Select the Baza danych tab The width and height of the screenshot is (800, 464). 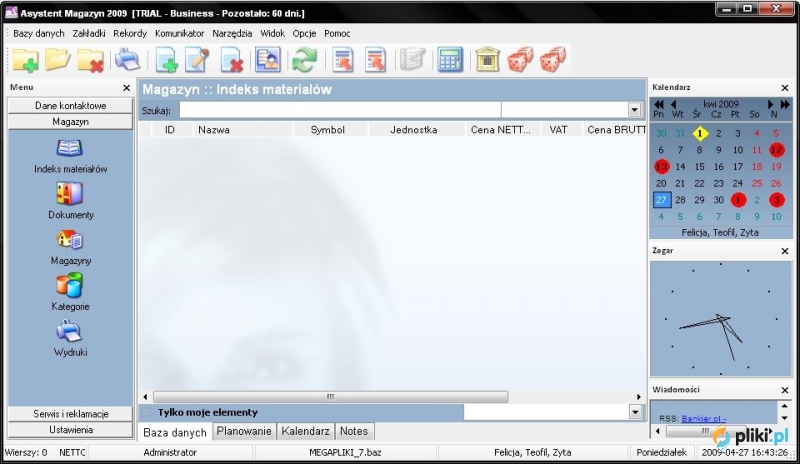point(174,432)
